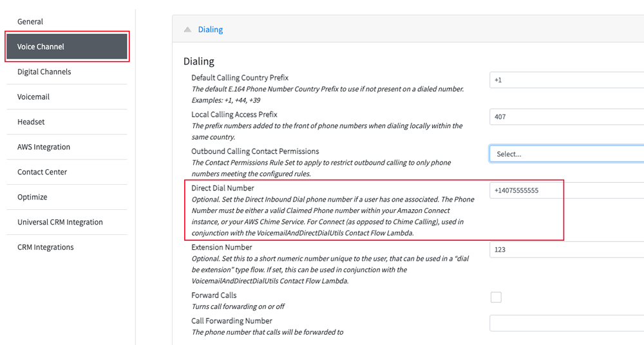Open the Headset settings page
Image resolution: width=644 pixels, height=345 pixels.
(67, 122)
